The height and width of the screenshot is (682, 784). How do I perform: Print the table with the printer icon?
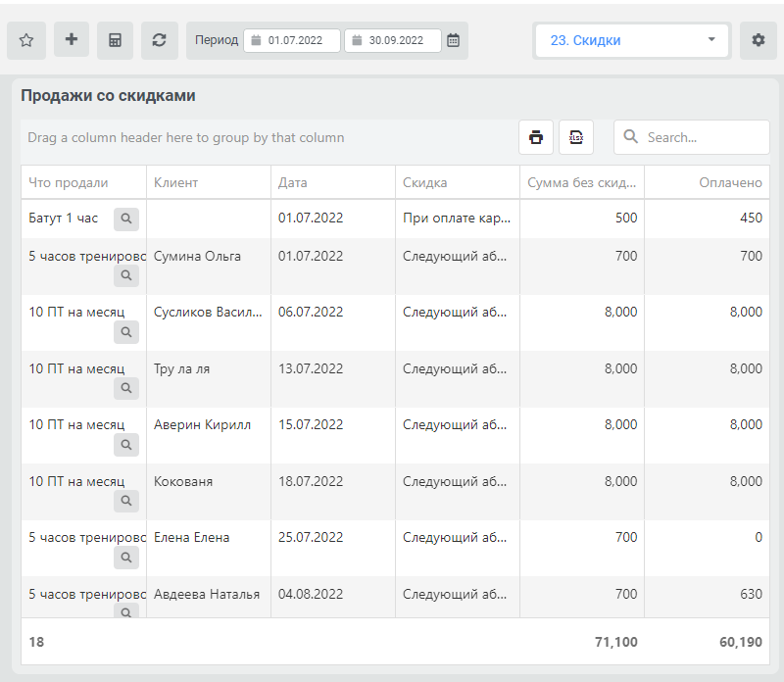pos(536,137)
